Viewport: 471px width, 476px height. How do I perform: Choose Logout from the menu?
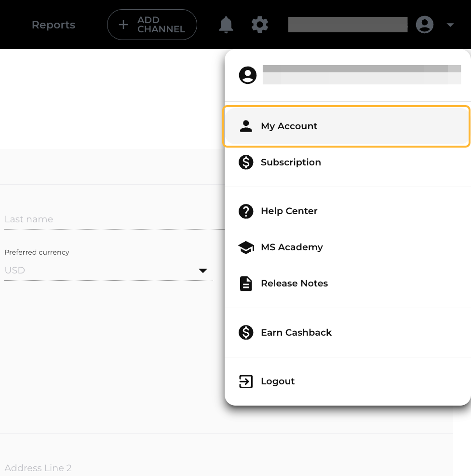pyautogui.click(x=348, y=381)
